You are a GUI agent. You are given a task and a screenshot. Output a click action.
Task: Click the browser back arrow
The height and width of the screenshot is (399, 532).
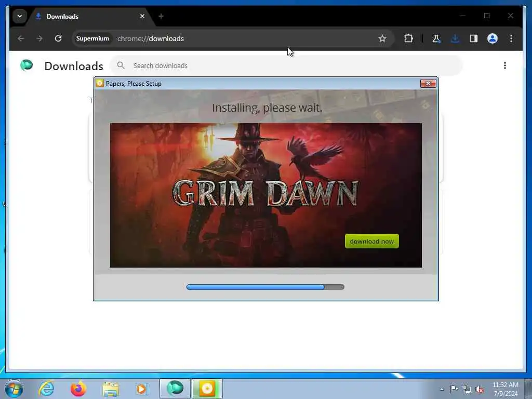(x=21, y=38)
